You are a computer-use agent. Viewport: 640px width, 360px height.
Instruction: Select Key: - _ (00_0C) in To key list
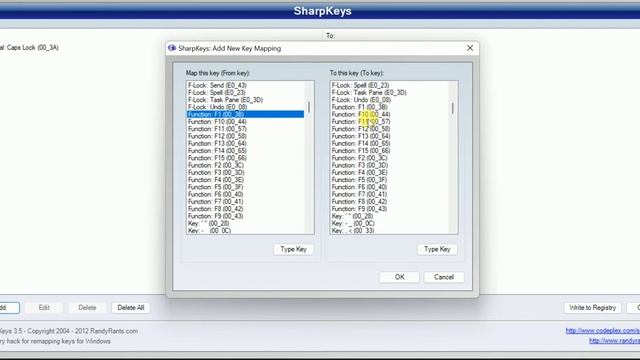389,224
